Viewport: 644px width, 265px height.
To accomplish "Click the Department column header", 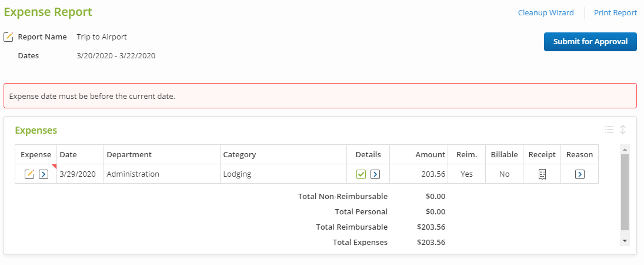I will click(x=129, y=154).
